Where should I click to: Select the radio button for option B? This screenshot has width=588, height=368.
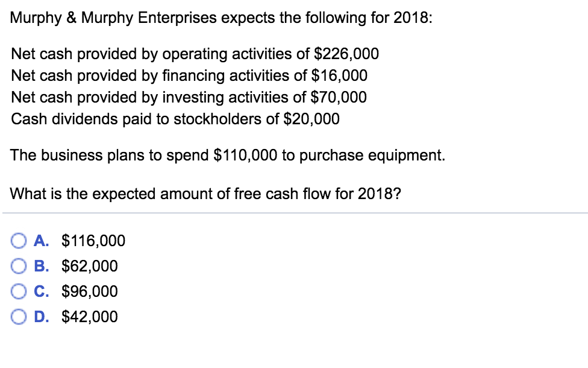19,266
